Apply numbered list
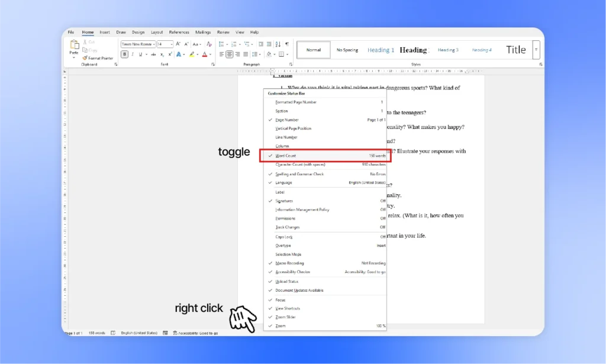Viewport: 606px width, 364px height. [x=233, y=44]
